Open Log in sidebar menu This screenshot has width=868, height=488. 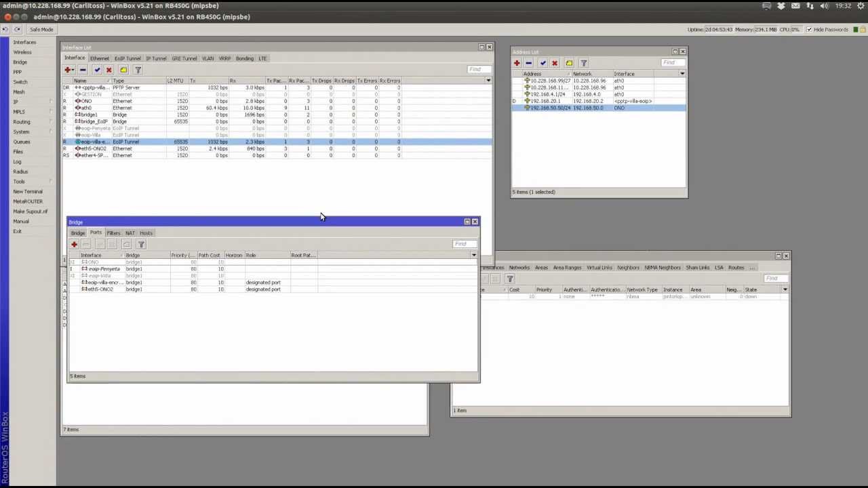click(x=17, y=161)
